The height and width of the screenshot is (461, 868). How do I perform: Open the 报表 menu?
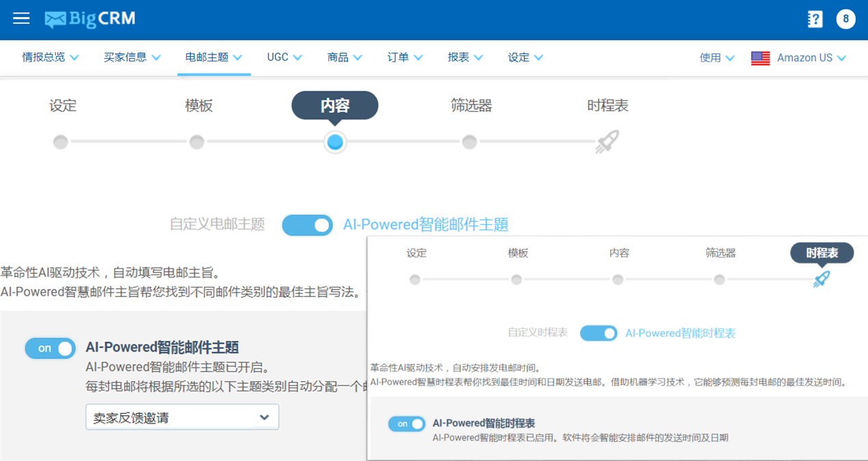(465, 57)
